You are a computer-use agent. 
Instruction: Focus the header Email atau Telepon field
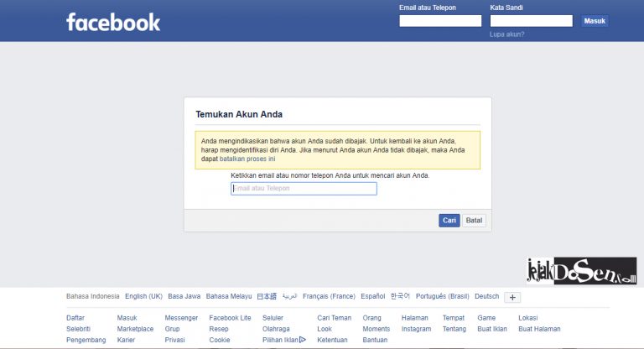click(x=440, y=20)
